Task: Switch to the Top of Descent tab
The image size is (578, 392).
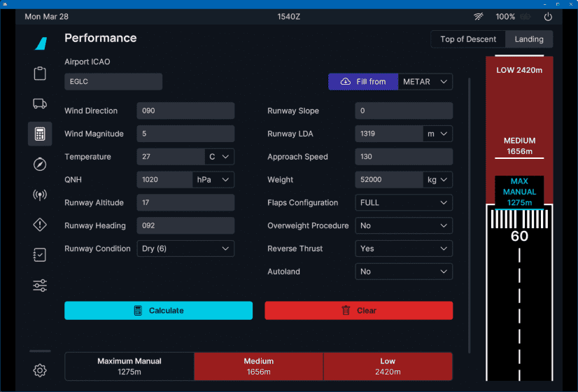Action: (x=468, y=39)
